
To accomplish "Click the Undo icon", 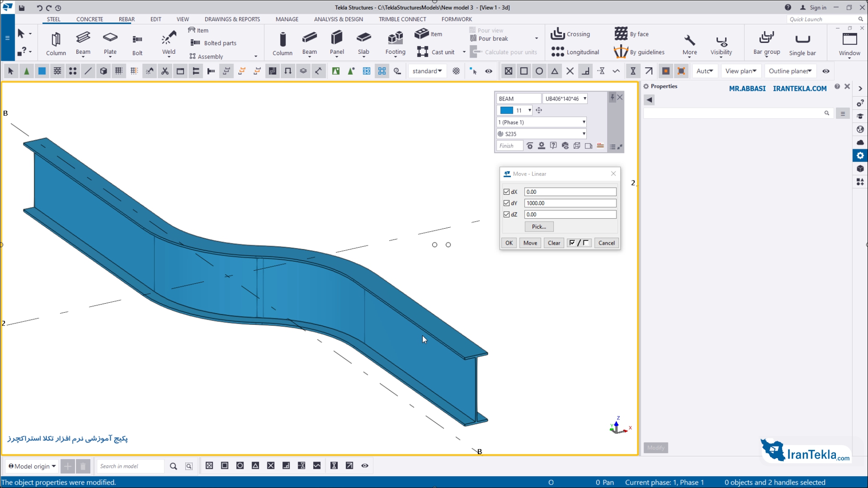I will (39, 8).
